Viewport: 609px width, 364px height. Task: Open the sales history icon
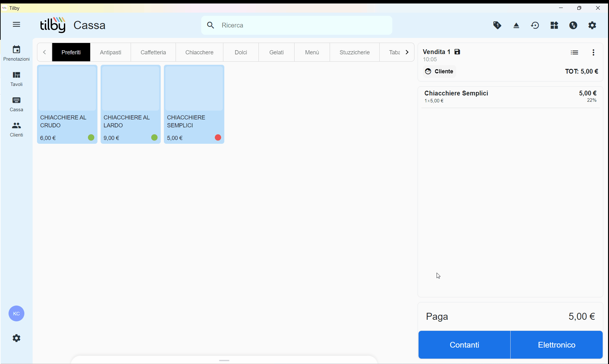[x=535, y=25]
